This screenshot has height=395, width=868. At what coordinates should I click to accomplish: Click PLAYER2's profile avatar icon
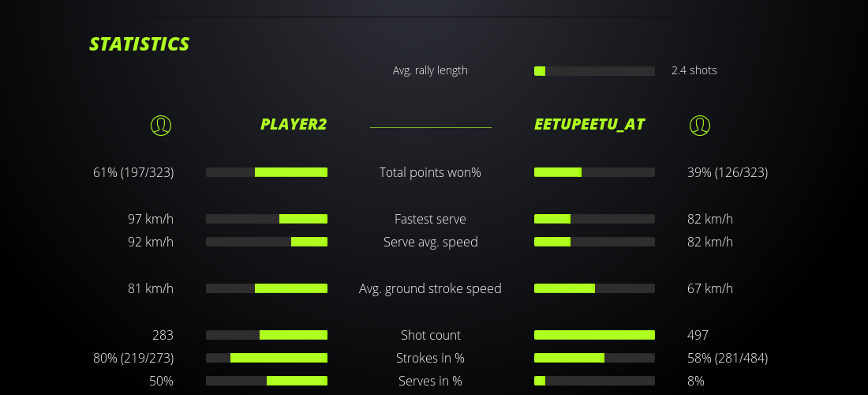pos(160,125)
